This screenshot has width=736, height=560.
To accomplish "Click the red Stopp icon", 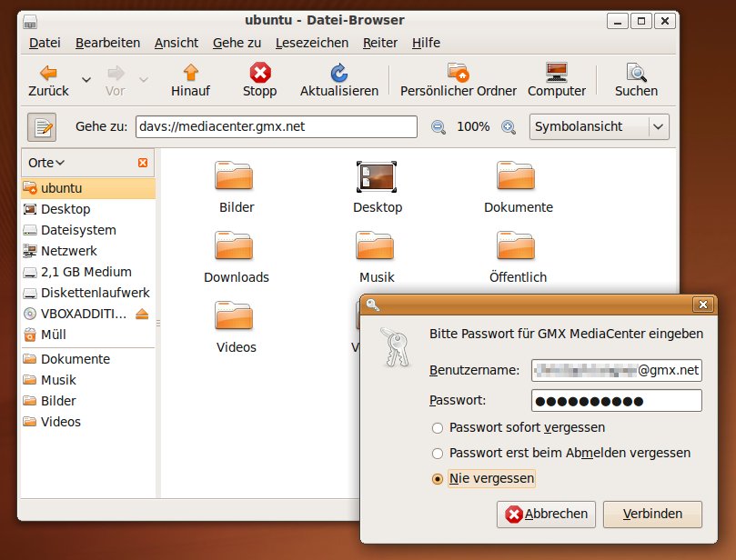I will (x=260, y=73).
